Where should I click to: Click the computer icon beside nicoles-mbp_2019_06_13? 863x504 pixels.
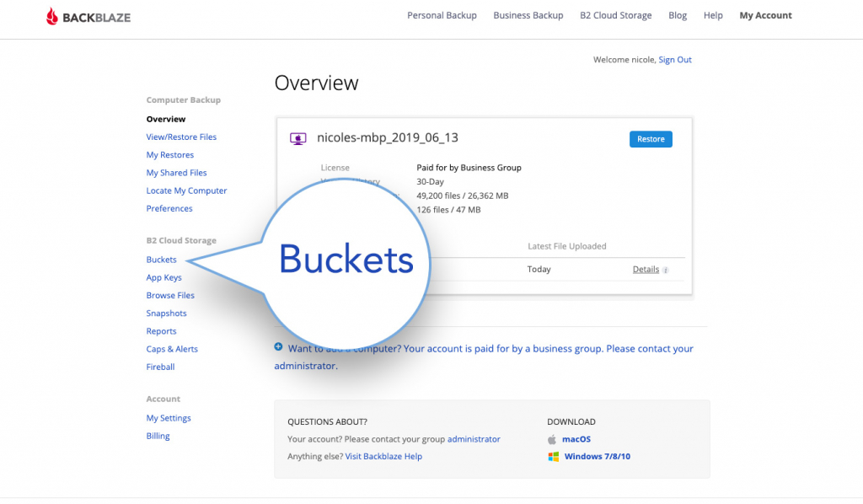tap(297, 139)
